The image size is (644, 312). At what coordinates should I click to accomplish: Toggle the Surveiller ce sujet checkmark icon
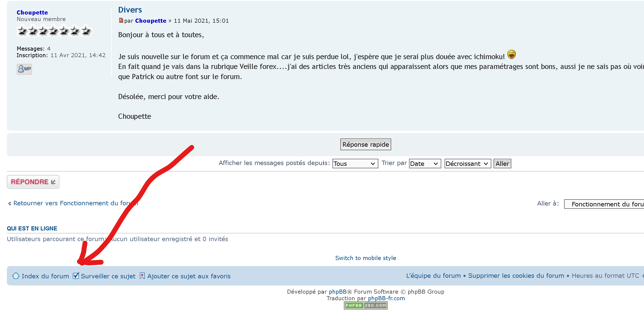76,276
